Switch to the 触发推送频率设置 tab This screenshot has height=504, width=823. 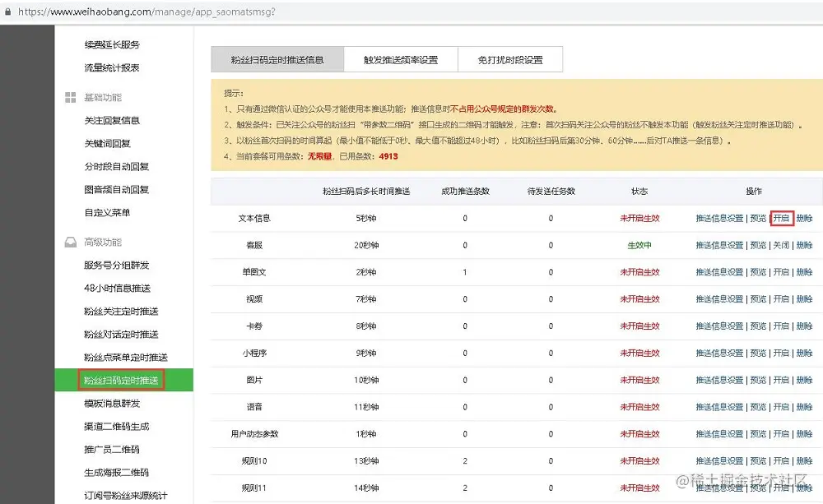tap(400, 58)
